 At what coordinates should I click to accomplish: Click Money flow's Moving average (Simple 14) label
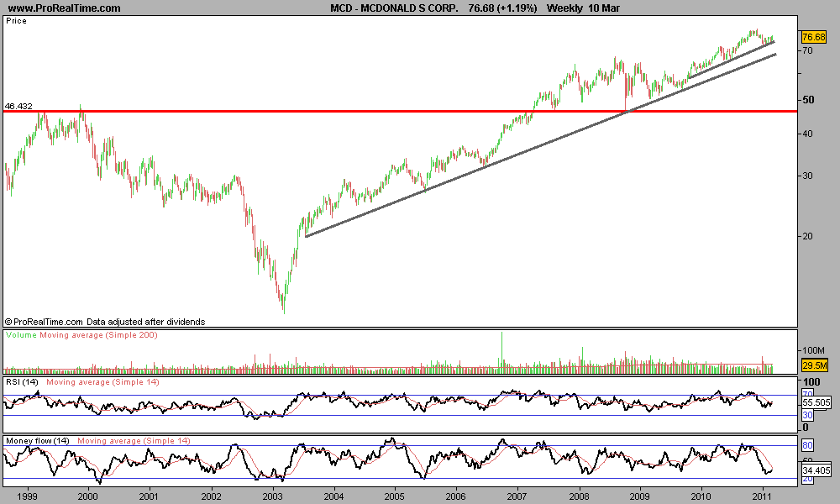point(134,441)
